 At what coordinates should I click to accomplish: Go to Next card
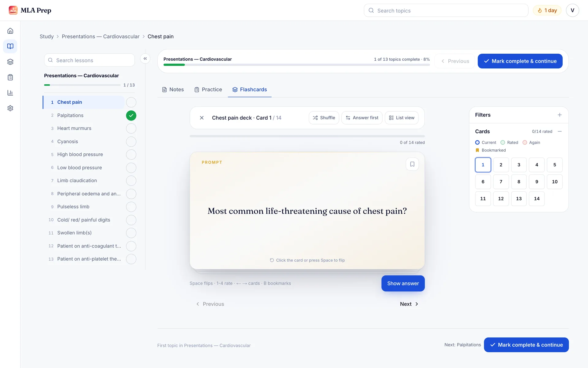tap(409, 304)
